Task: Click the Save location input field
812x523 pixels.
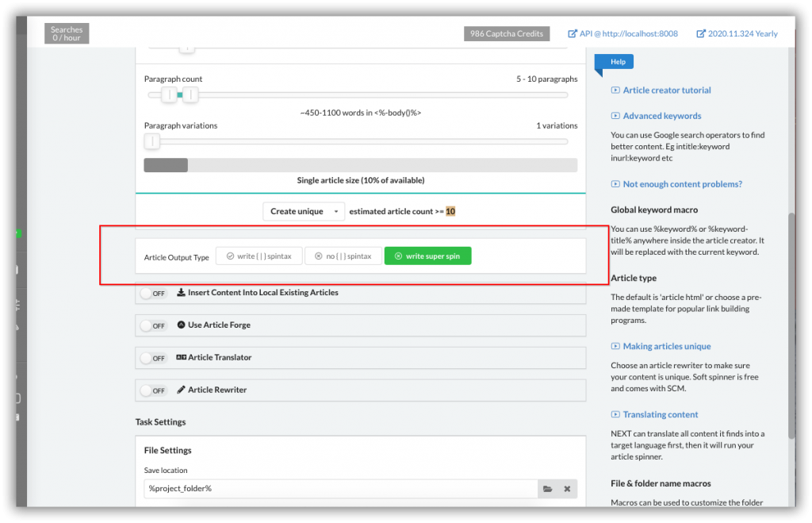Action: [x=340, y=488]
